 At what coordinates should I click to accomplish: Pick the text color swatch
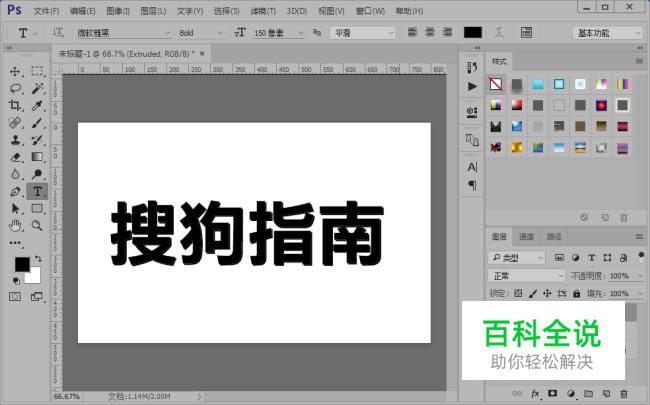[473, 32]
